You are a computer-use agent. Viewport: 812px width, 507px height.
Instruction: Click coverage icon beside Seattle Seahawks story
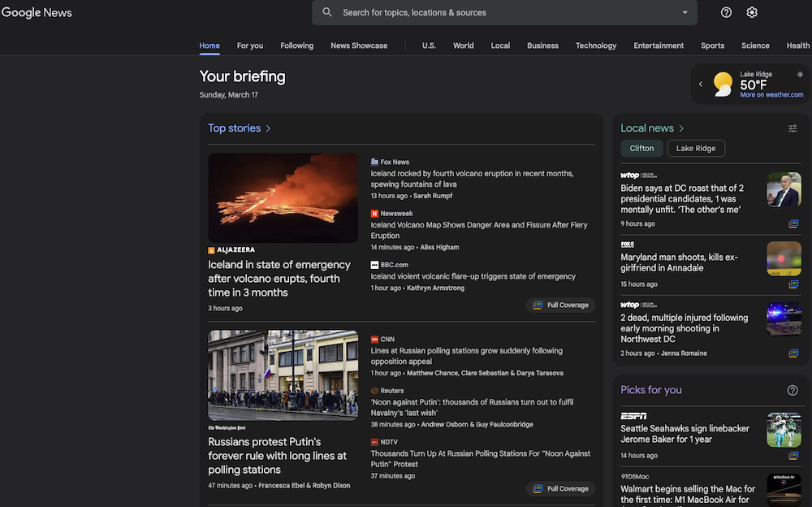[x=793, y=456]
